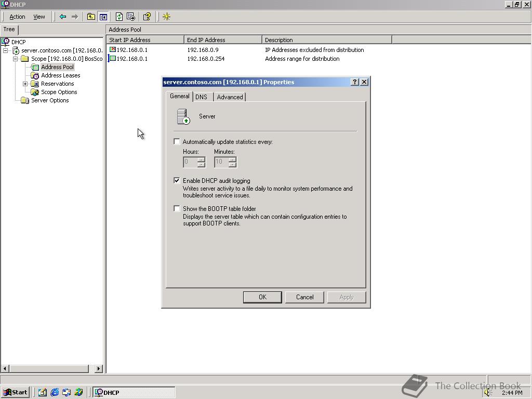Sort by the Start IP Address column header
The image size is (532, 399).
coord(145,39)
